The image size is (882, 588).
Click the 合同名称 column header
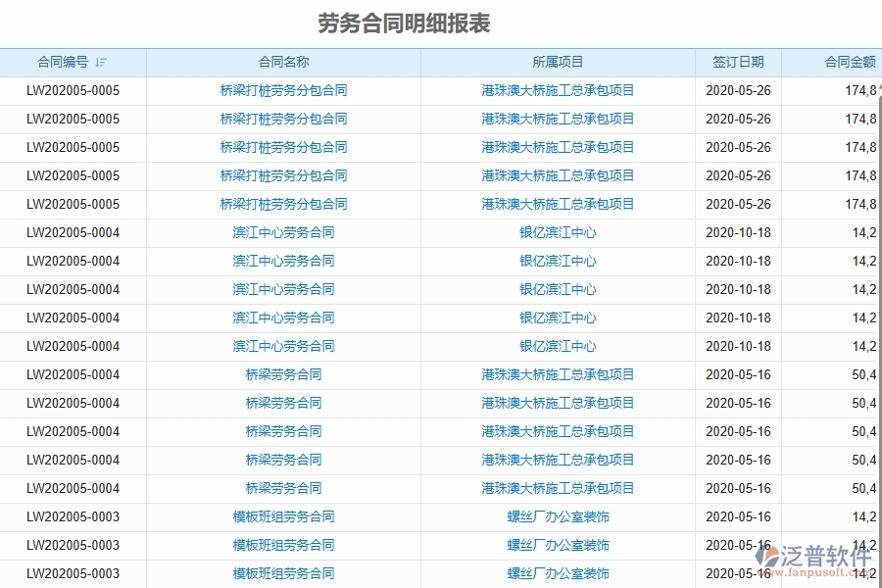coord(282,61)
